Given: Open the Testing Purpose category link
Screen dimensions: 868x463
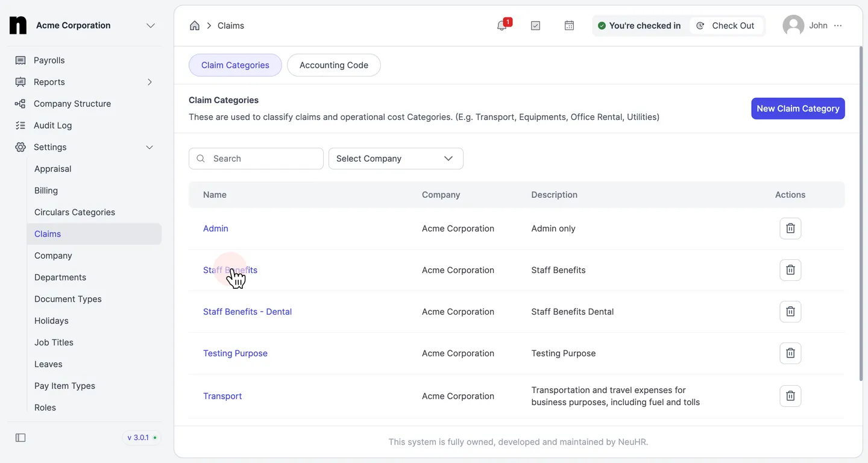Looking at the screenshot, I should click(x=235, y=353).
